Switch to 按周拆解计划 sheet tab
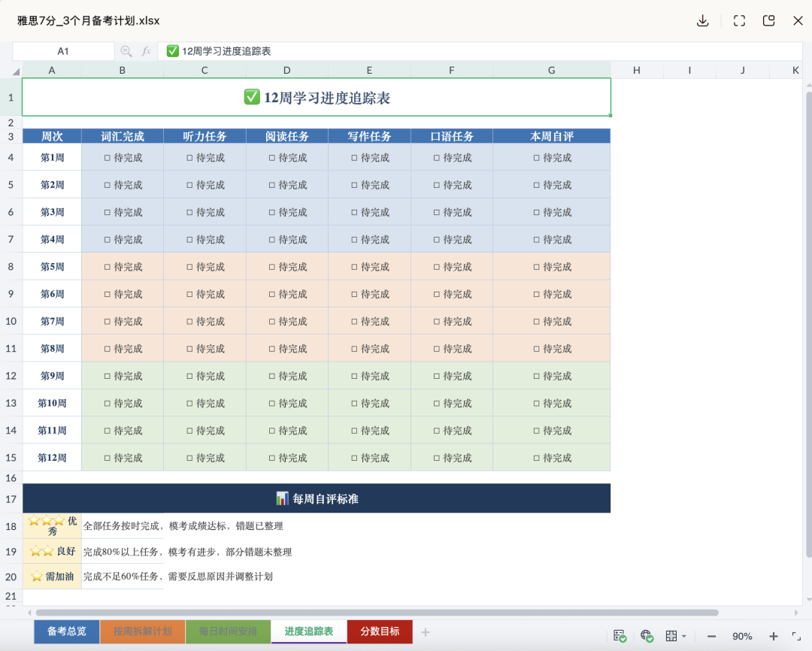This screenshot has width=812, height=651. point(142,631)
